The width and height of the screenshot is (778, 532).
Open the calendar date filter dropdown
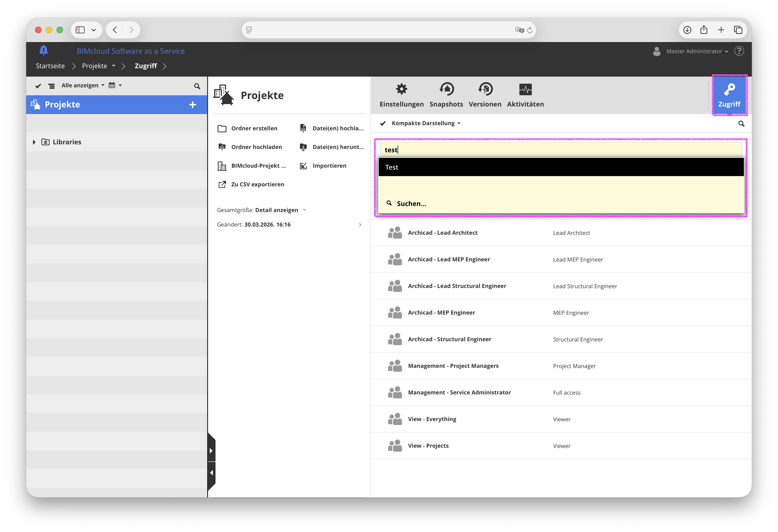point(115,85)
